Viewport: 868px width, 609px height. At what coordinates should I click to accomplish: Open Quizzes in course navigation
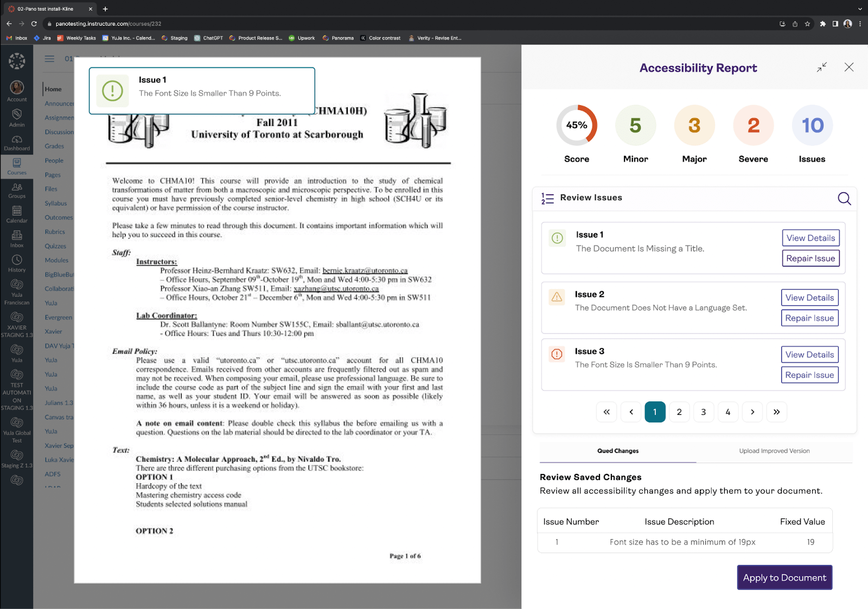pyautogui.click(x=55, y=246)
